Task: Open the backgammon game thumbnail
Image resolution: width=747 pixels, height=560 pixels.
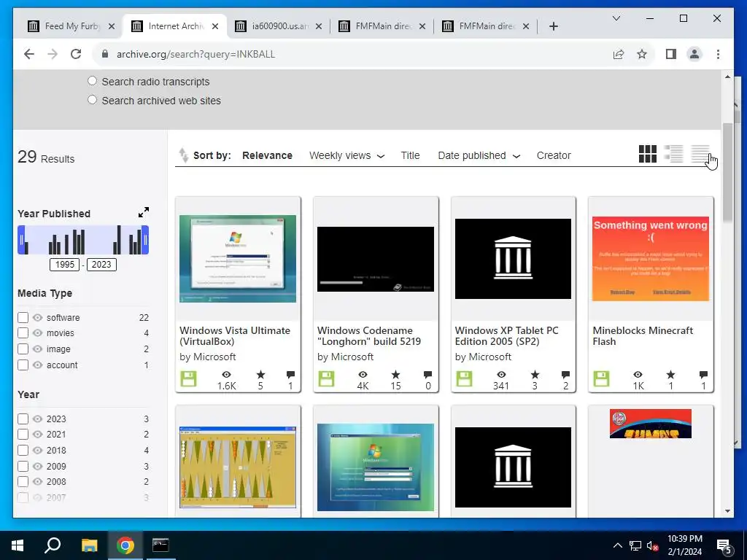Action: tap(238, 467)
